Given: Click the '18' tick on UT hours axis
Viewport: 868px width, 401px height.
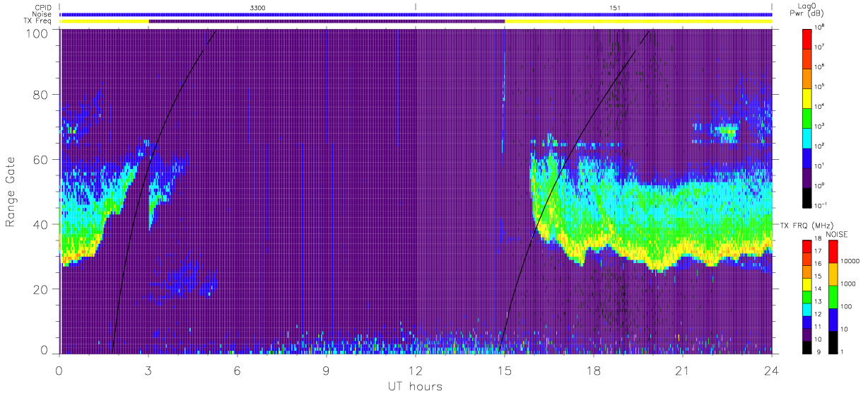Looking at the screenshot, I should pos(594,371).
